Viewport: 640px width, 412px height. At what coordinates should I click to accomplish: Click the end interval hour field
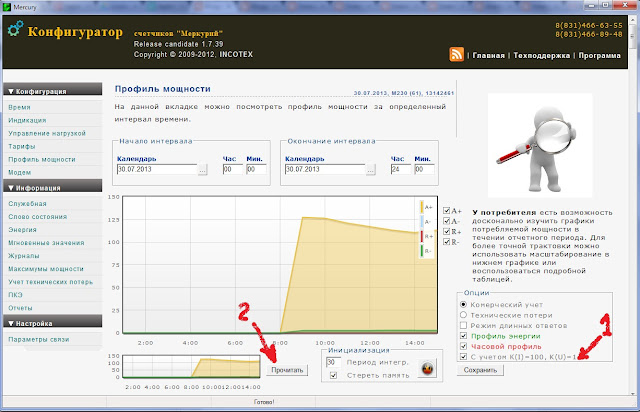pyautogui.click(x=401, y=169)
